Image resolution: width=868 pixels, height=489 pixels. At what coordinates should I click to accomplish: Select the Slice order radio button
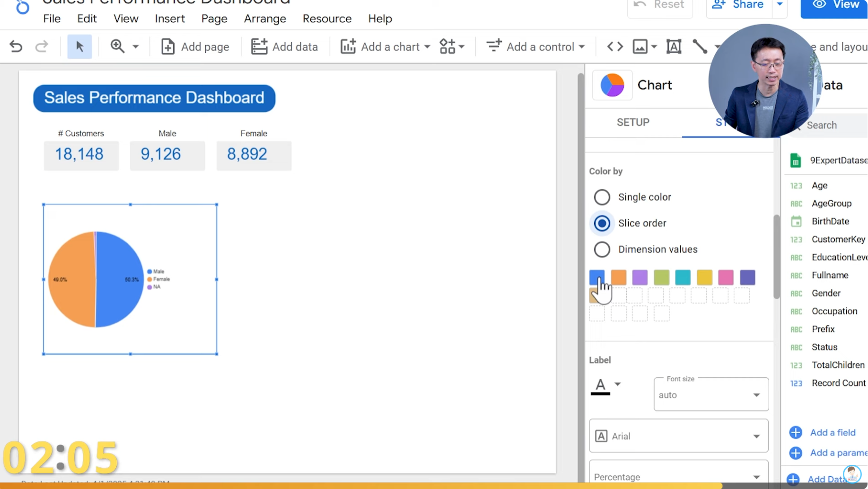[602, 223]
